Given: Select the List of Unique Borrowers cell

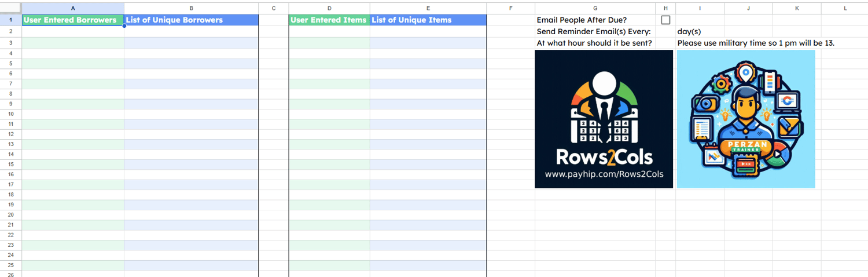Looking at the screenshot, I should [x=192, y=20].
